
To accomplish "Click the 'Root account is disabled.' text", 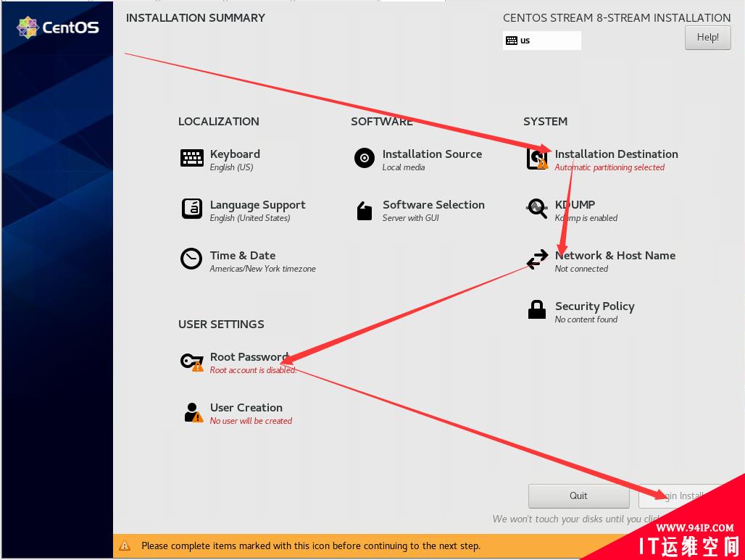I will pos(253,370).
